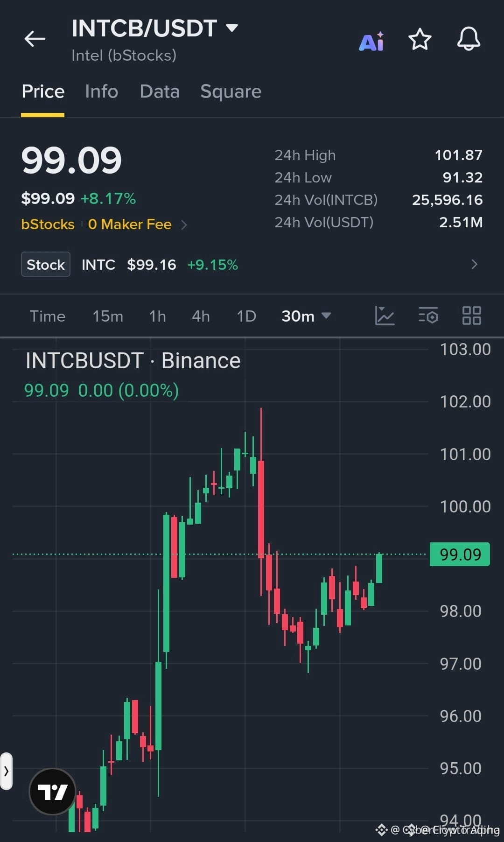Click the INTCBUSDT · Binance chart title

133,361
